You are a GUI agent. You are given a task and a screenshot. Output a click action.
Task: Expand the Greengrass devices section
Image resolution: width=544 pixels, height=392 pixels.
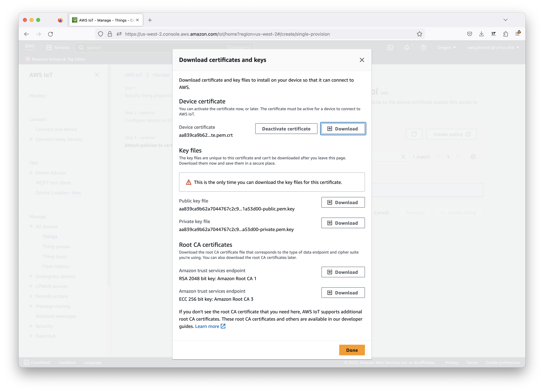(x=31, y=276)
